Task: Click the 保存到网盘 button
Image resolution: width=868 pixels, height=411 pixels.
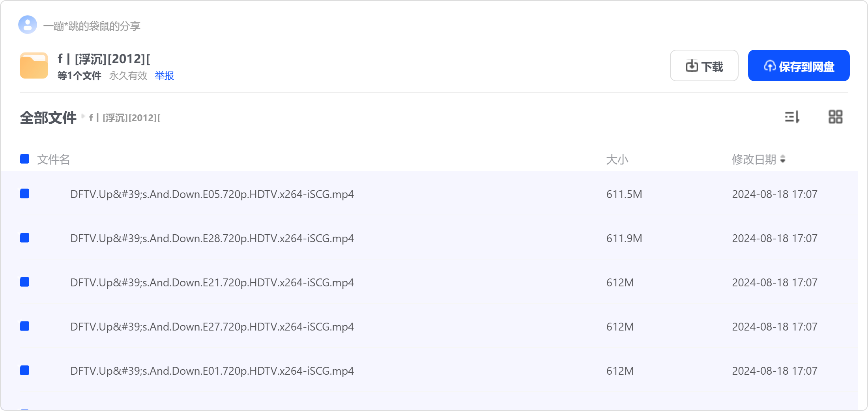Action: 799,65
